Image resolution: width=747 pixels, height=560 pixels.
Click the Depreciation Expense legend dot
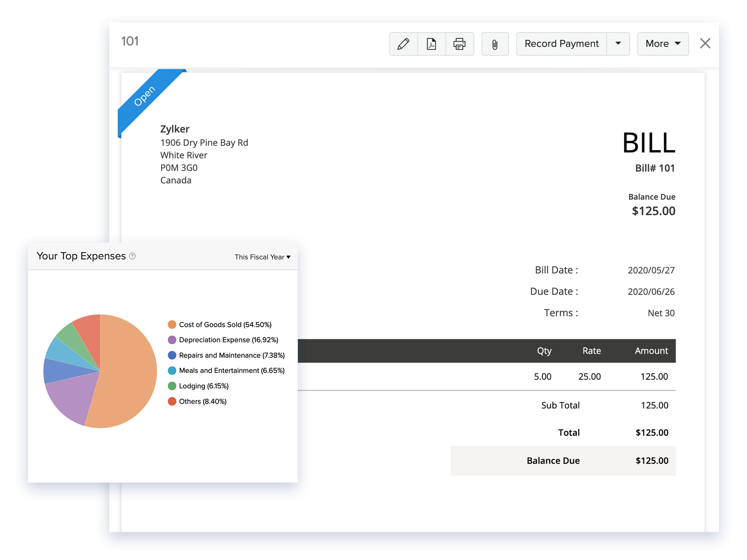(x=172, y=340)
